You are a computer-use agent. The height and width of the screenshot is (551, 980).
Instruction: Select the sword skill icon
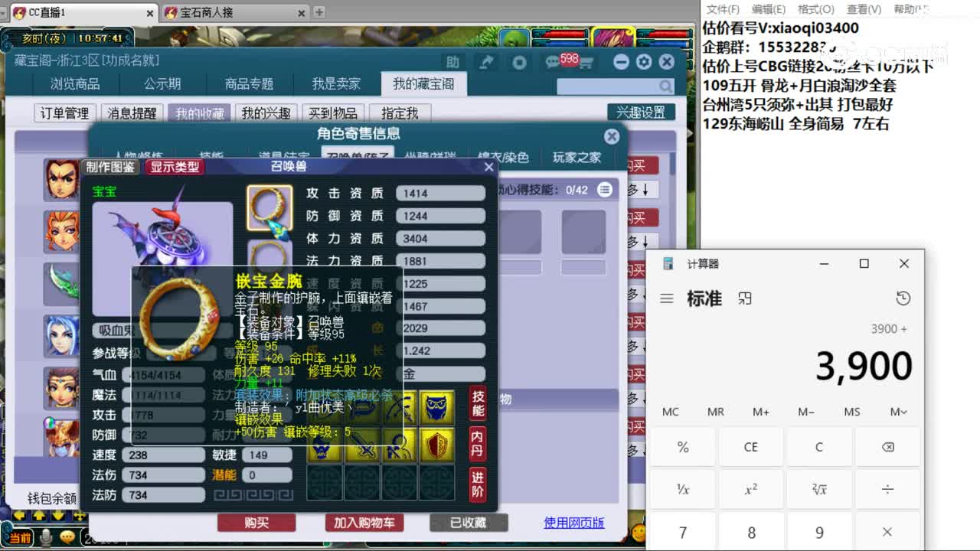click(363, 445)
